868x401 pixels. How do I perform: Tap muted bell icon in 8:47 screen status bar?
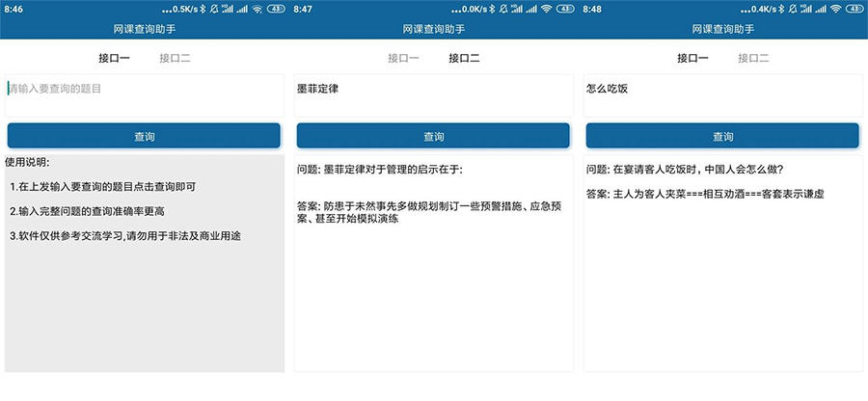[503, 9]
